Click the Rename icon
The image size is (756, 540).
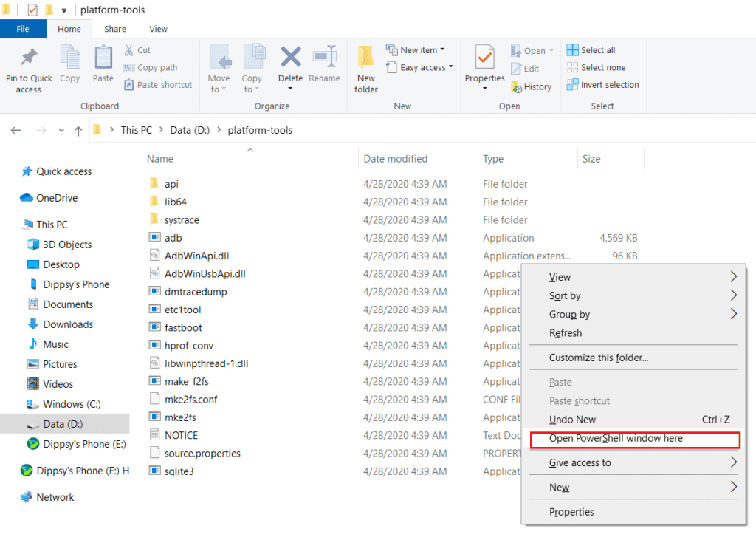pyautogui.click(x=325, y=57)
